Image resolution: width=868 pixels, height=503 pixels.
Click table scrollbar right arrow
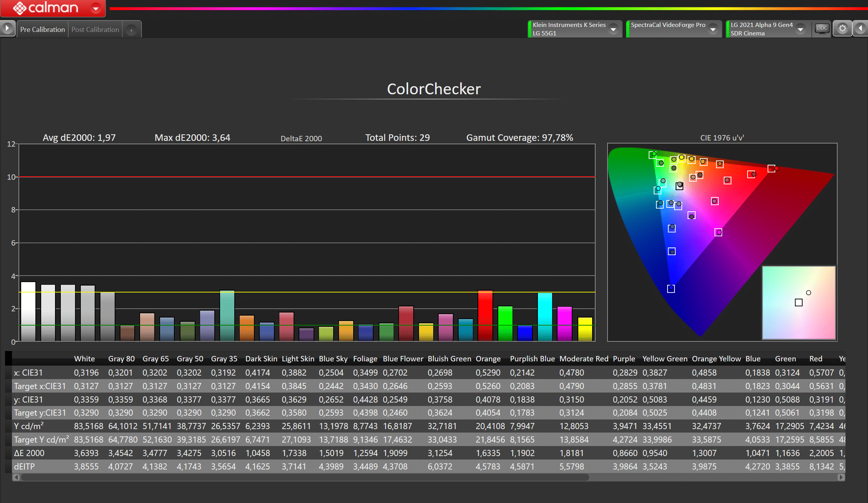coord(841,477)
